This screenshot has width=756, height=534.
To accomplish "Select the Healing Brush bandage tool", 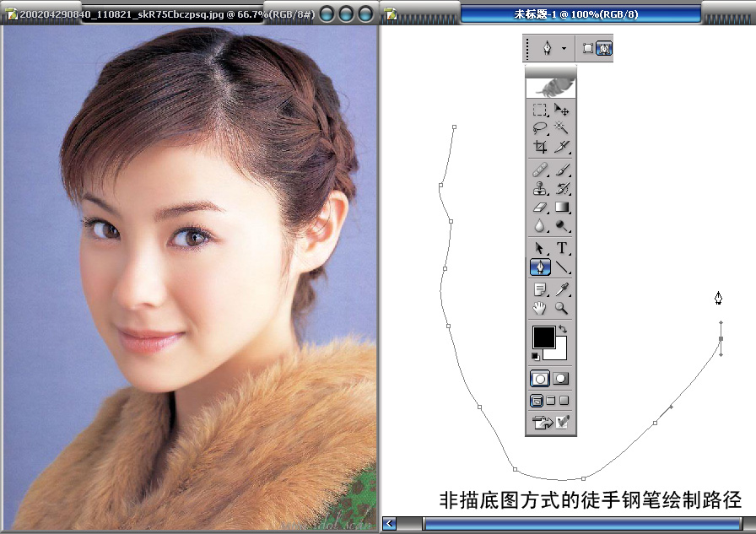I will click(x=539, y=170).
